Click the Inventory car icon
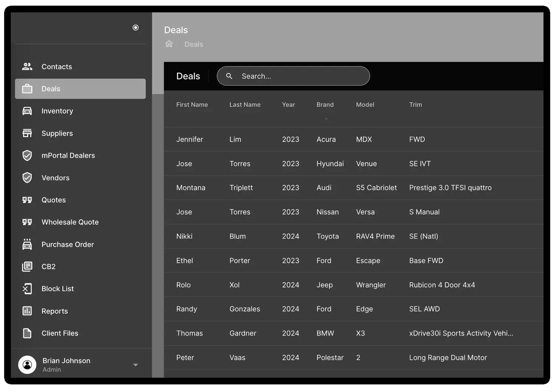 point(27,111)
